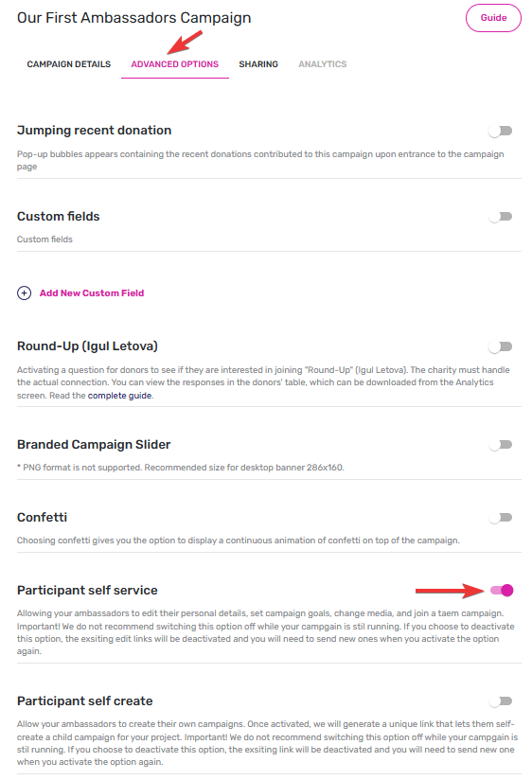
Task: Enable Participant self create switch
Action: pos(500,701)
